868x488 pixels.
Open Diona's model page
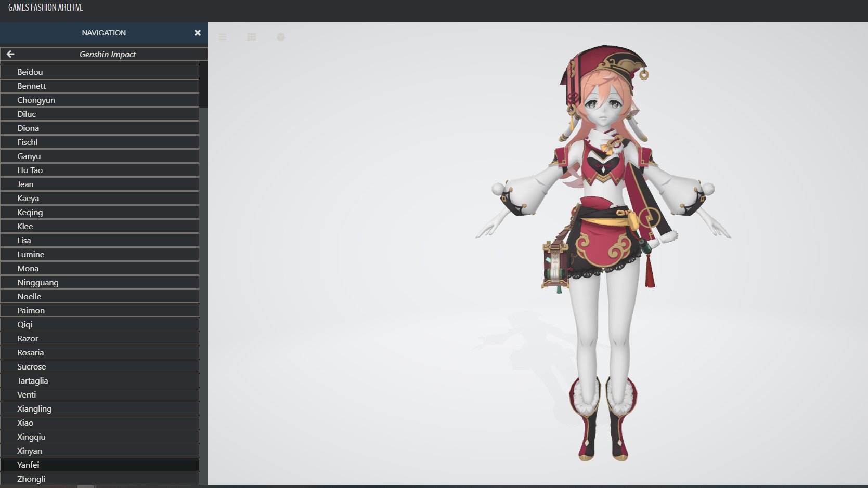pyautogui.click(x=99, y=128)
